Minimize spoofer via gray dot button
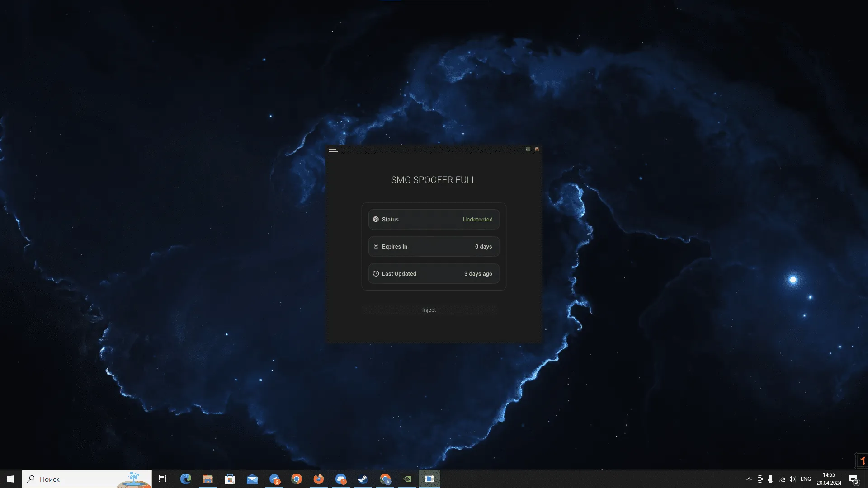Screen dimensions: 868x488 pyautogui.click(x=528, y=149)
